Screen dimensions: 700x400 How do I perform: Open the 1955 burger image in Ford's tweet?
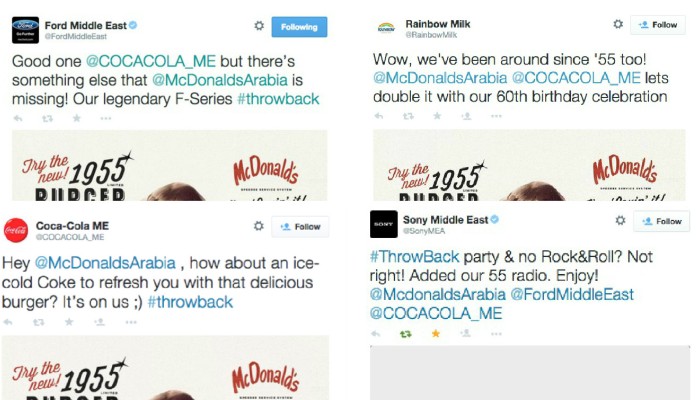pyautogui.click(x=170, y=165)
